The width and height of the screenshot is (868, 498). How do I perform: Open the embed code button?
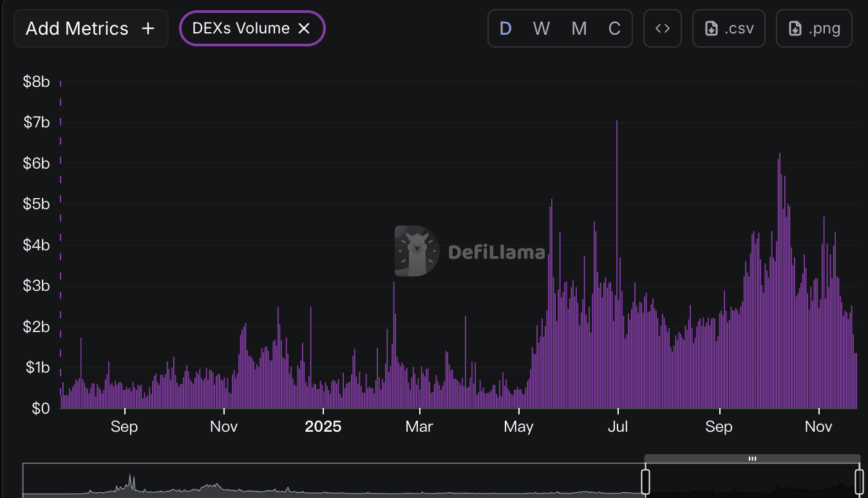(x=663, y=28)
